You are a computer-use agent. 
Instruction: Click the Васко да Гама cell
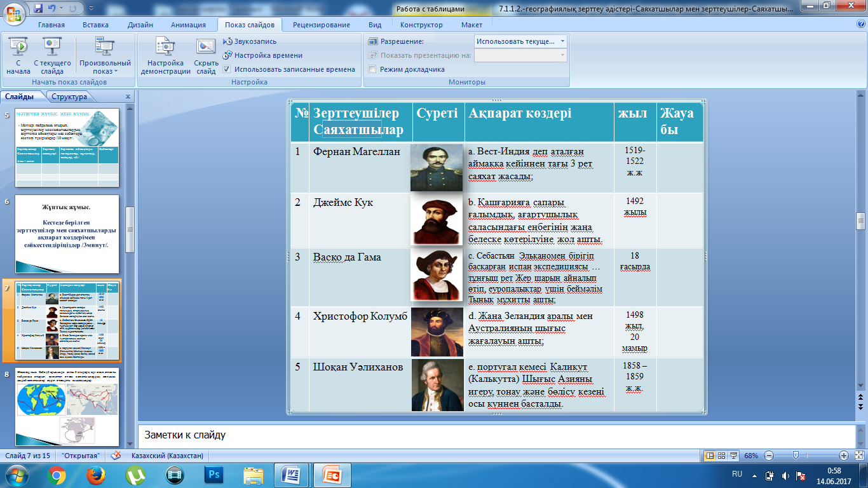[x=361, y=278]
